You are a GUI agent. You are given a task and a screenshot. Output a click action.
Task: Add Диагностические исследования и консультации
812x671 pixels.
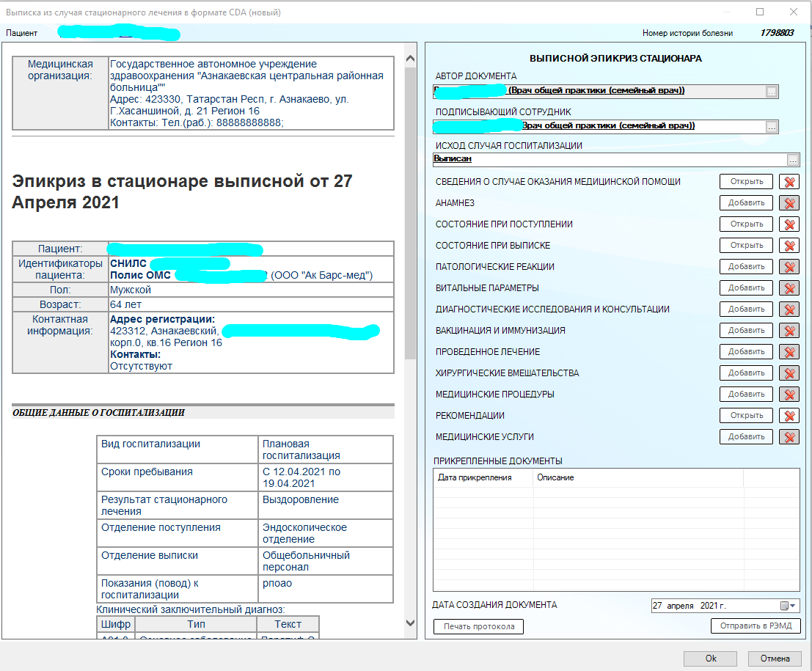point(746,309)
